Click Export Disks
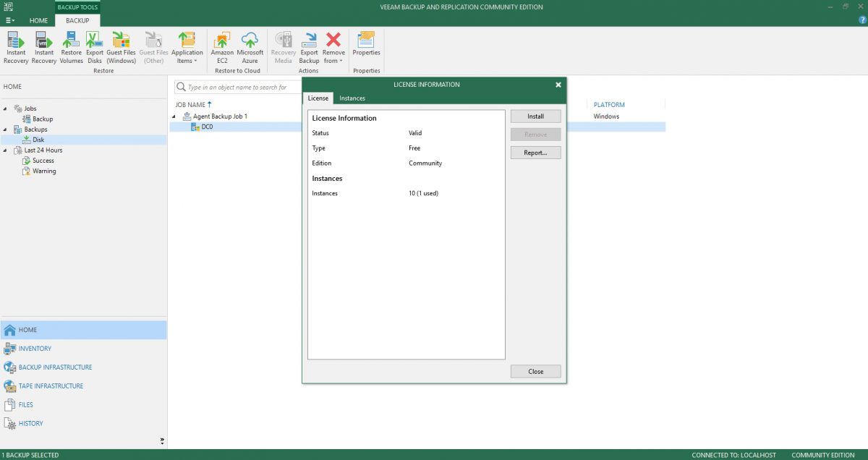This screenshot has height=460, width=868. click(x=94, y=47)
